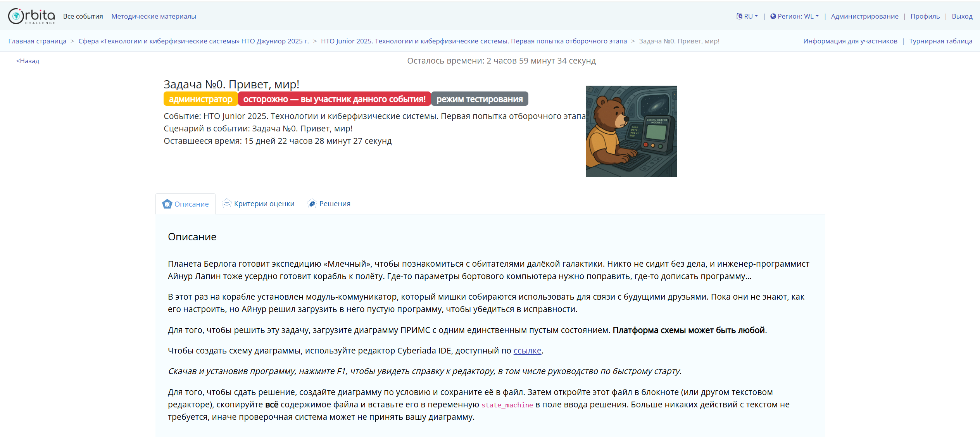Click the globe icon next to Регион
The height and width of the screenshot is (438, 980).
(773, 16)
